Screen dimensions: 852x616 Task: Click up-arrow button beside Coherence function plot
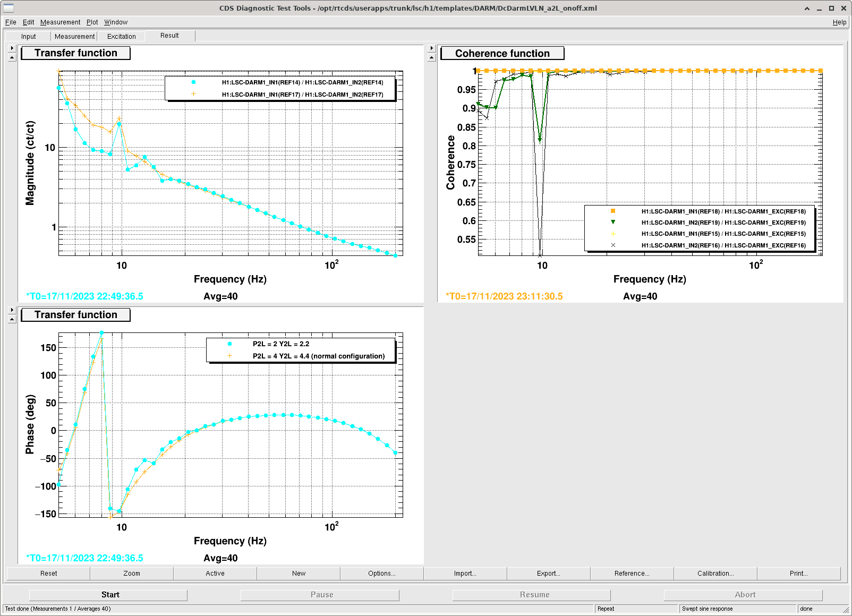click(432, 57)
